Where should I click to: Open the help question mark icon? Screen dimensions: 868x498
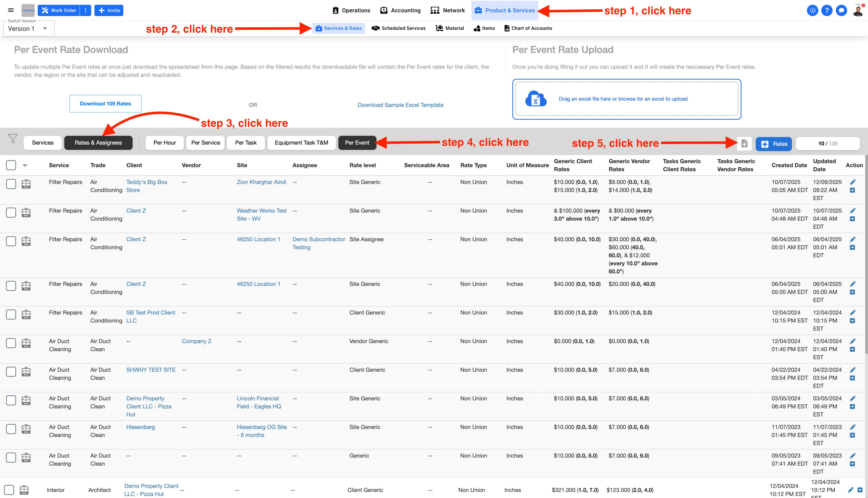click(827, 10)
